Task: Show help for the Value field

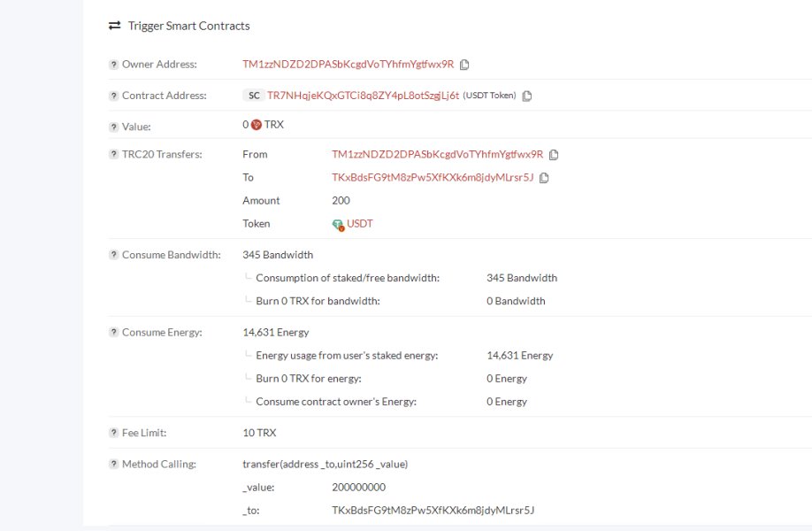Action: pos(113,127)
